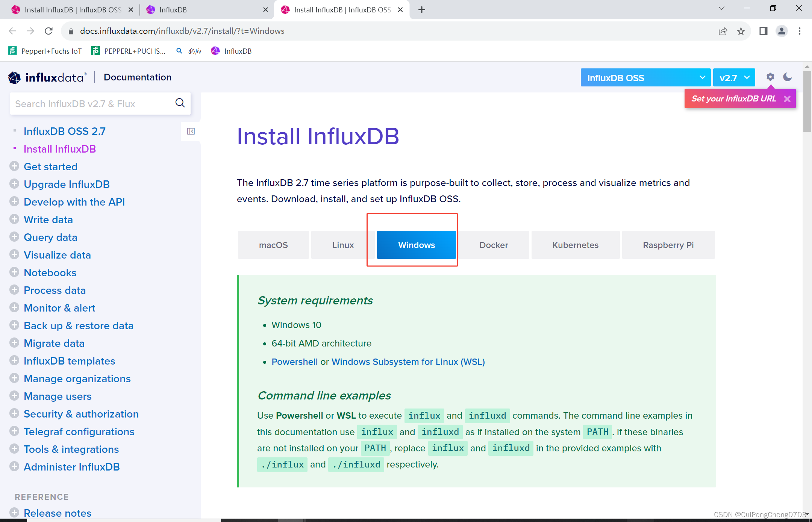Open the InfluxDB OSS 2.7 sidebar link
The height and width of the screenshot is (522, 812).
65,131
